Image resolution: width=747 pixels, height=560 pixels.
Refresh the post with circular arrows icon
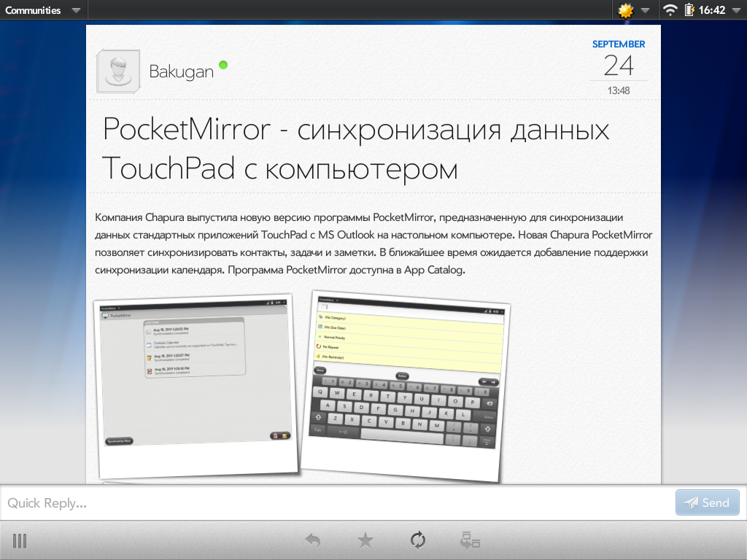418,540
